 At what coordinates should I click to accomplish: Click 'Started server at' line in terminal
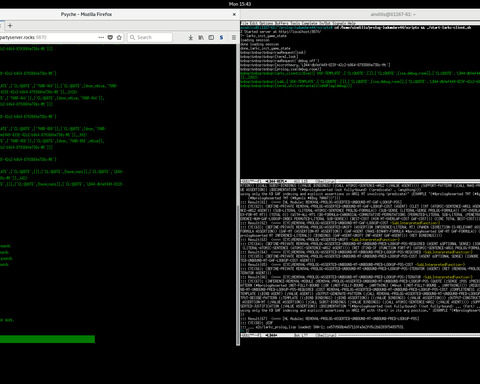coord(281,32)
